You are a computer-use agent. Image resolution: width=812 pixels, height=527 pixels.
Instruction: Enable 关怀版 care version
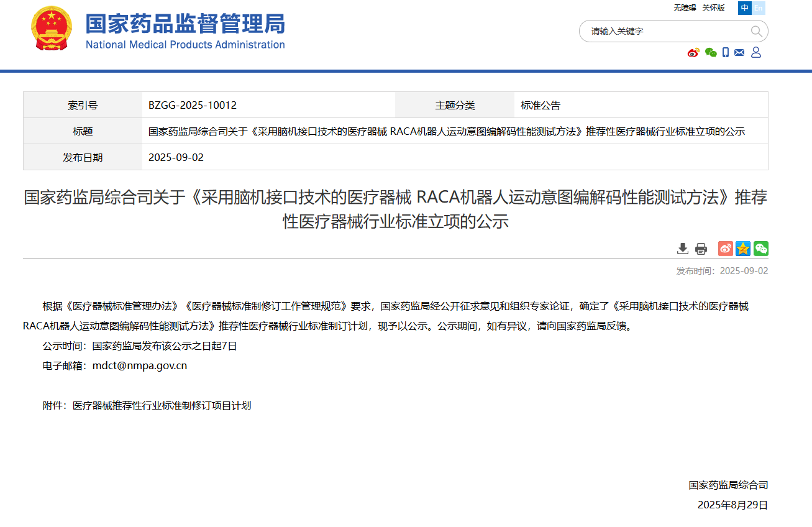[713, 8]
